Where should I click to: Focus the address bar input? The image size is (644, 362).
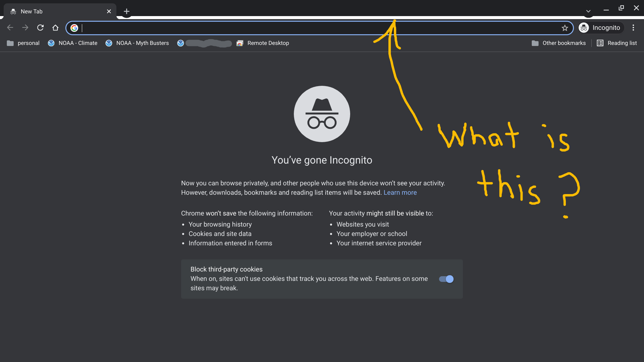(x=320, y=28)
